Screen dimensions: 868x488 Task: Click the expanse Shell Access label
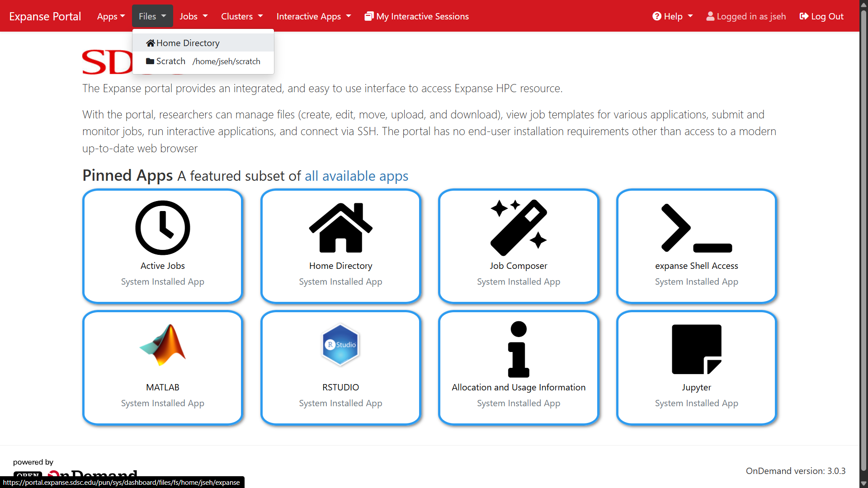(x=697, y=266)
